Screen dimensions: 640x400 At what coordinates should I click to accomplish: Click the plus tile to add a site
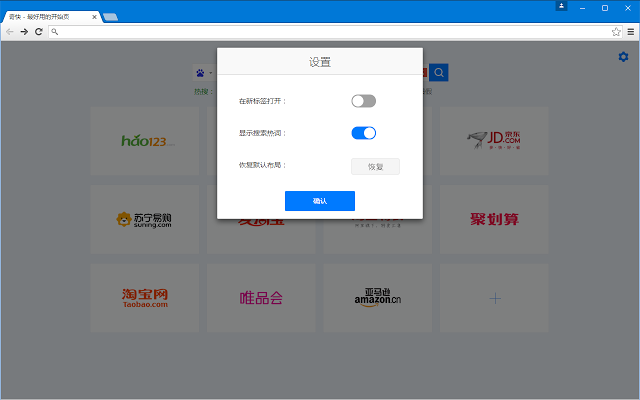pyautogui.click(x=496, y=298)
